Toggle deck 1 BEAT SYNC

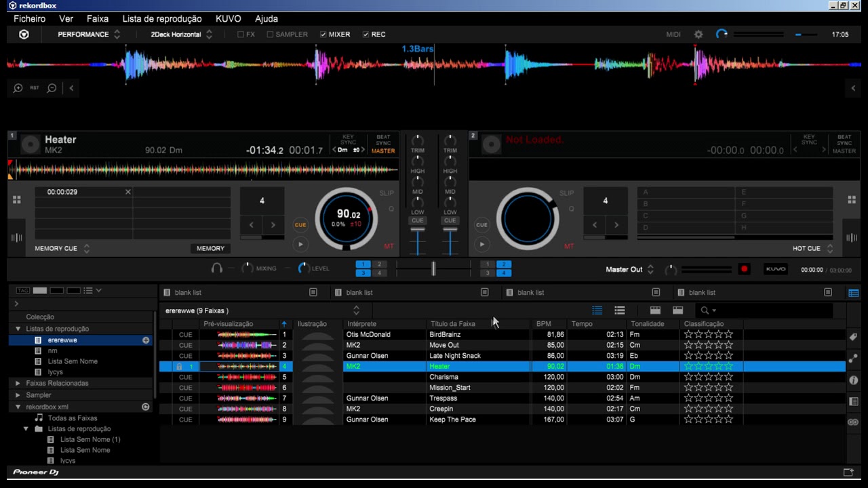click(383, 140)
